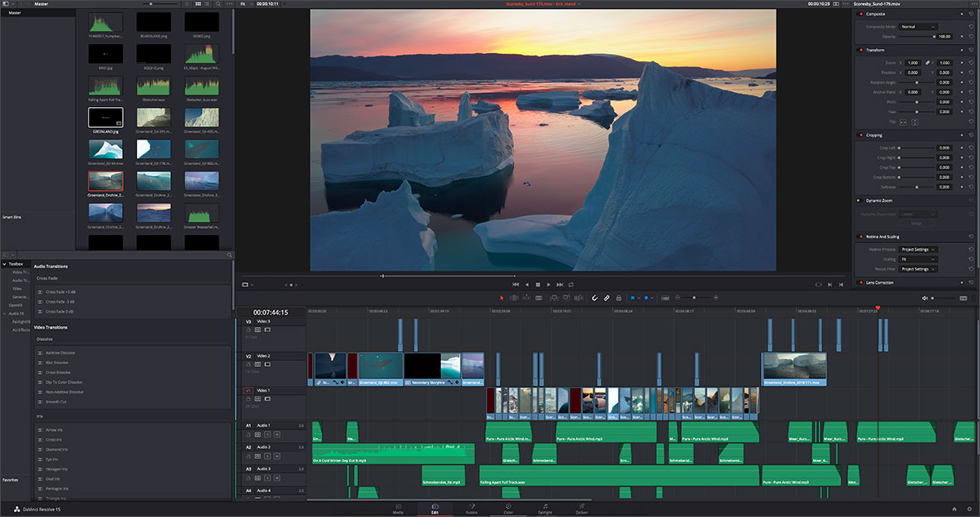Toggle the snapping magnet icon
Image resolution: width=980 pixels, height=517 pixels.
[x=595, y=297]
